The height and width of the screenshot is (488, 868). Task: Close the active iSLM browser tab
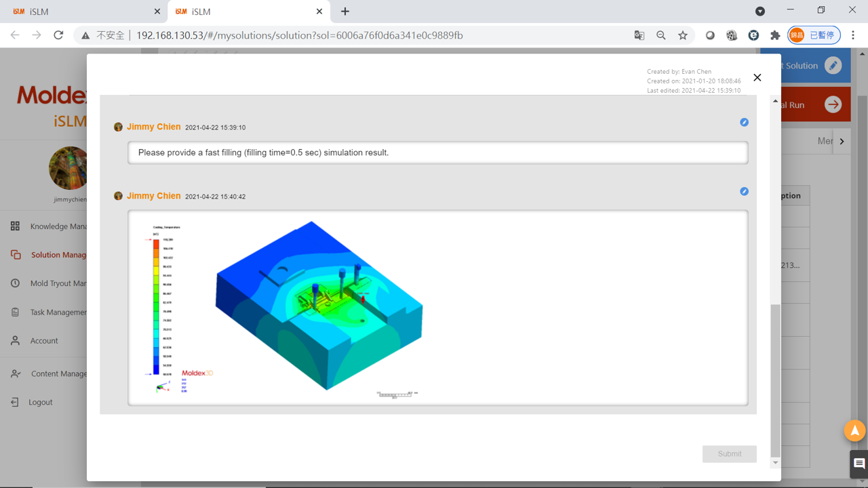[319, 12]
